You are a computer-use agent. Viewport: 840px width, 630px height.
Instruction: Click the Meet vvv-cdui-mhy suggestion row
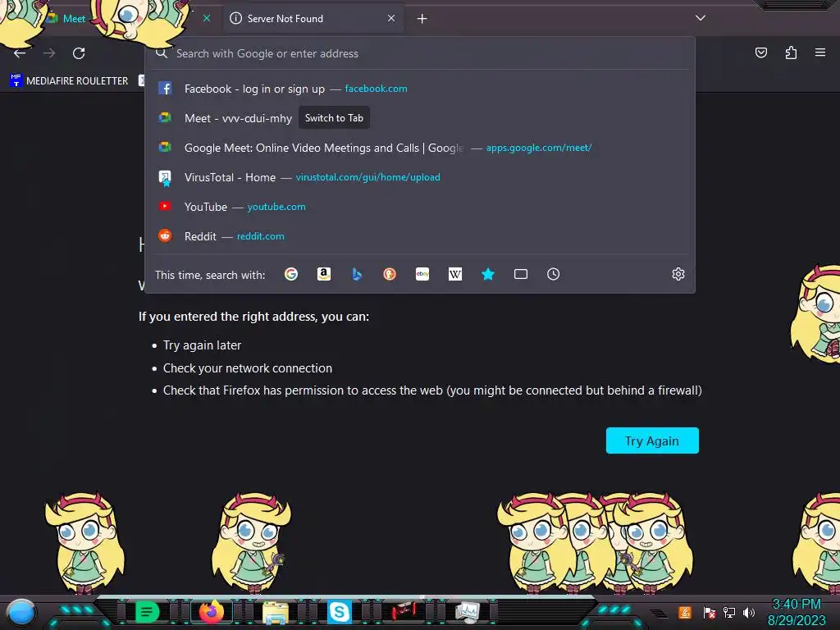click(x=421, y=118)
